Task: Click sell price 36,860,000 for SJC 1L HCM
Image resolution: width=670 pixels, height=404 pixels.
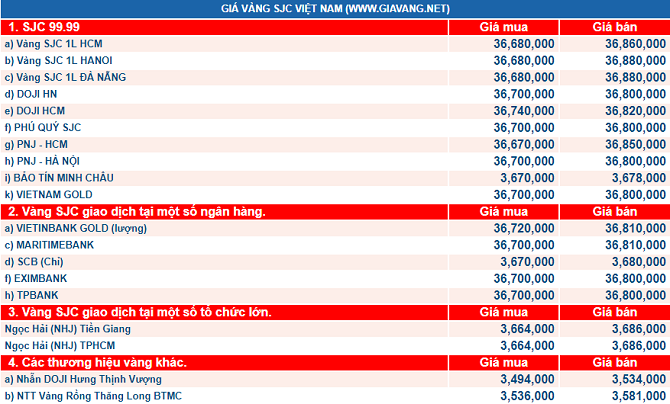Action: coord(635,44)
